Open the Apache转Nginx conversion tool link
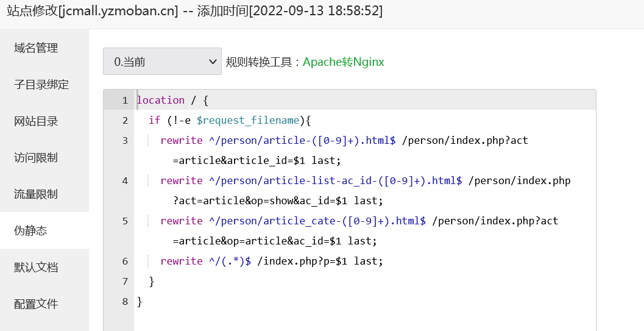Image resolution: width=644 pixels, height=331 pixels. click(x=344, y=62)
